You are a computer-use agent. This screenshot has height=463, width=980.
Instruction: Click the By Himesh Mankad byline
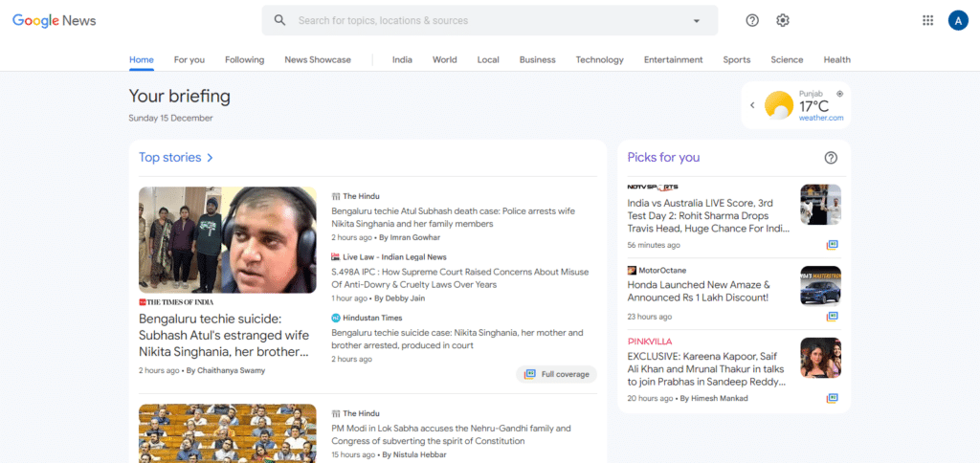coord(714,398)
